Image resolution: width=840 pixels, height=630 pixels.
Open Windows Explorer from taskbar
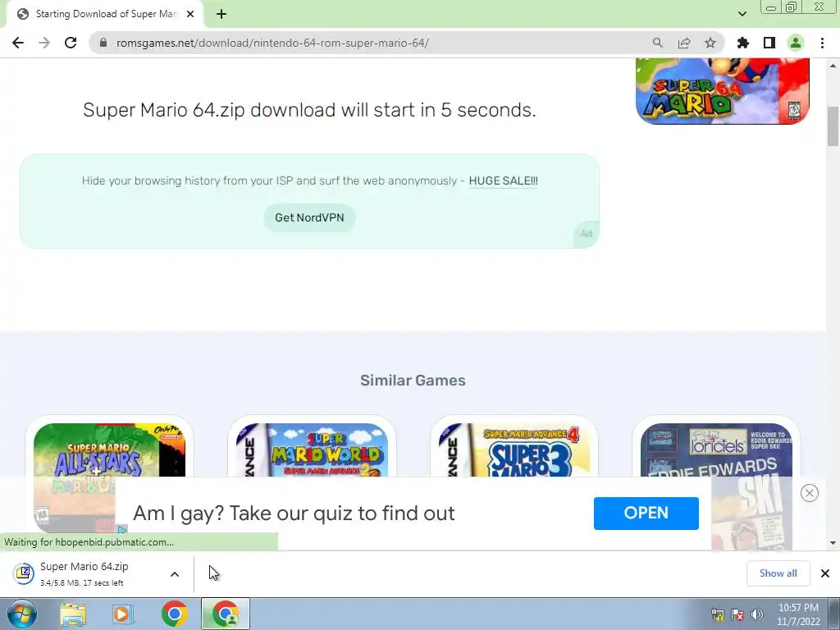tap(73, 614)
